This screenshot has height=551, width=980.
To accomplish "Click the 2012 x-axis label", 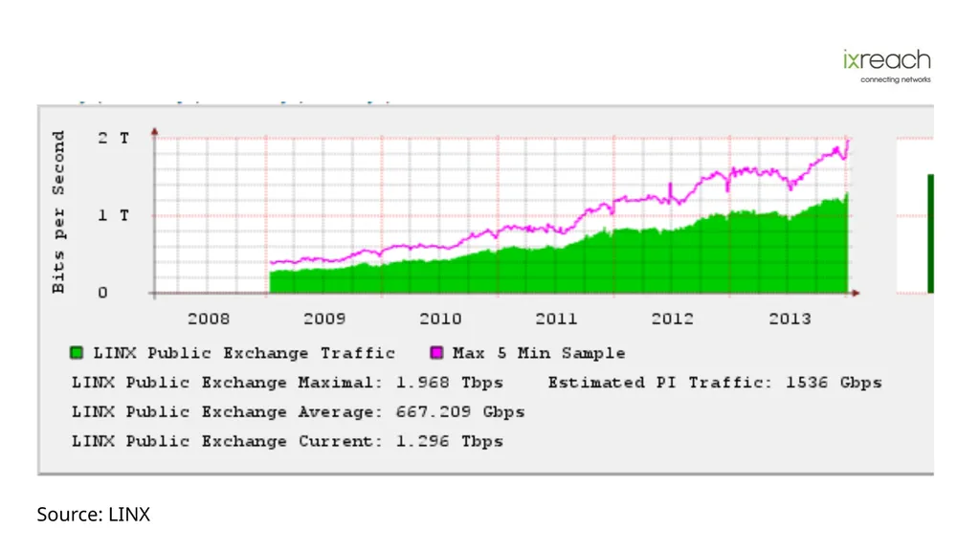I will [673, 319].
